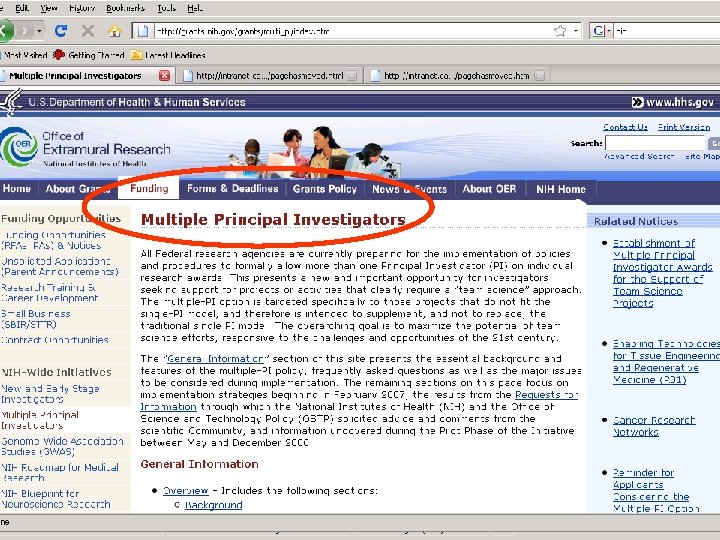Open the Background sub-link
Image resolution: width=720 pixels, height=540 pixels.
tap(214, 505)
